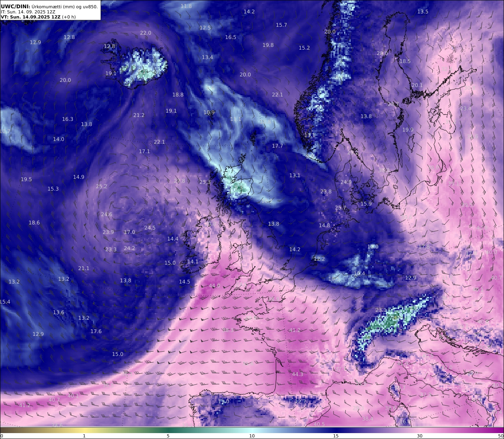
Task: Click the 23.8 value near Denmark
Action: click(x=326, y=191)
